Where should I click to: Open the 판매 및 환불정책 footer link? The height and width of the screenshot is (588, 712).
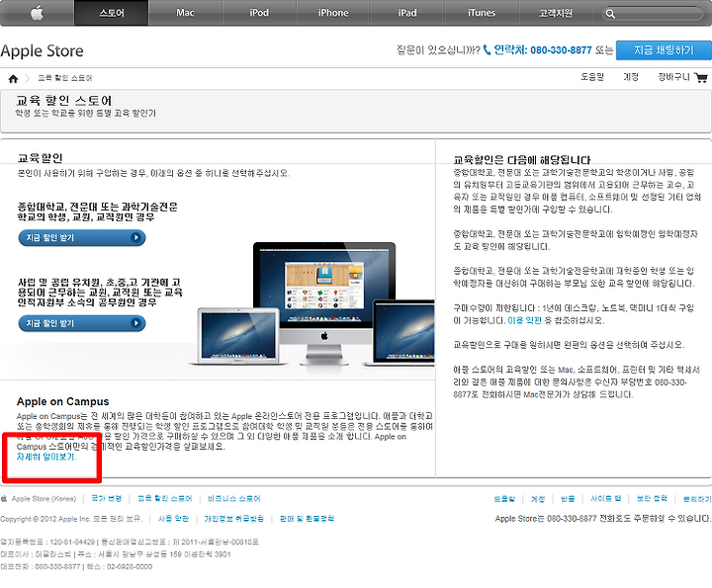pyautogui.click(x=307, y=519)
